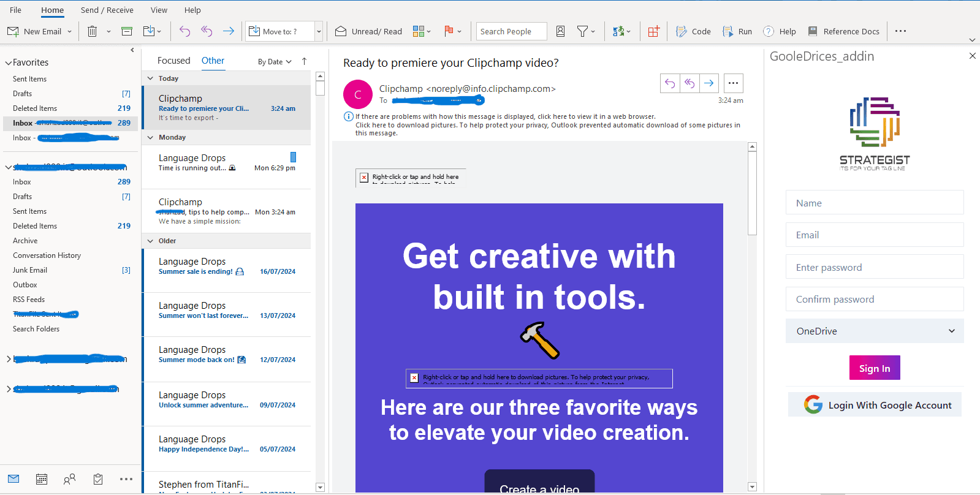
Task: Open the New Email dropdown arrow
Action: click(69, 31)
